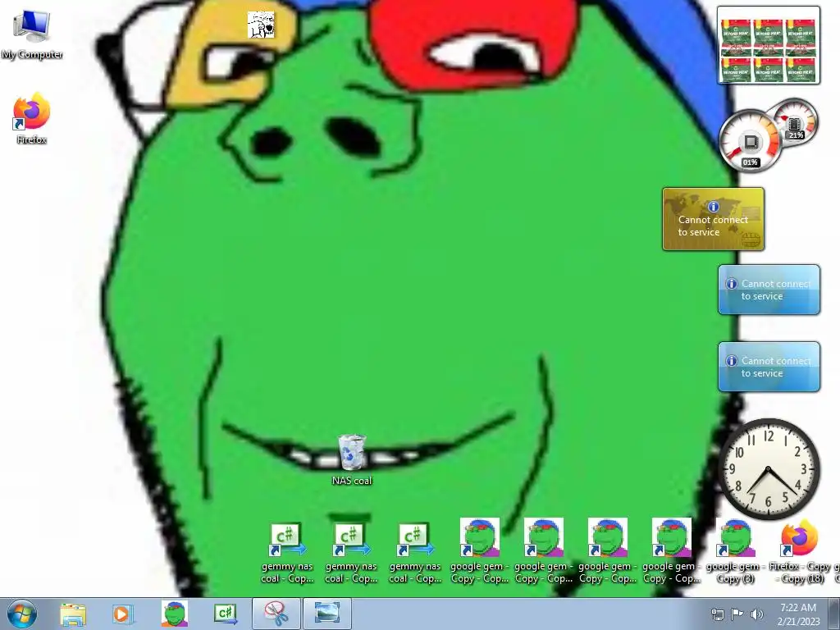Select the unlabeled sketch image file icon
Image resolution: width=840 pixels, height=630 pixels.
click(x=261, y=25)
